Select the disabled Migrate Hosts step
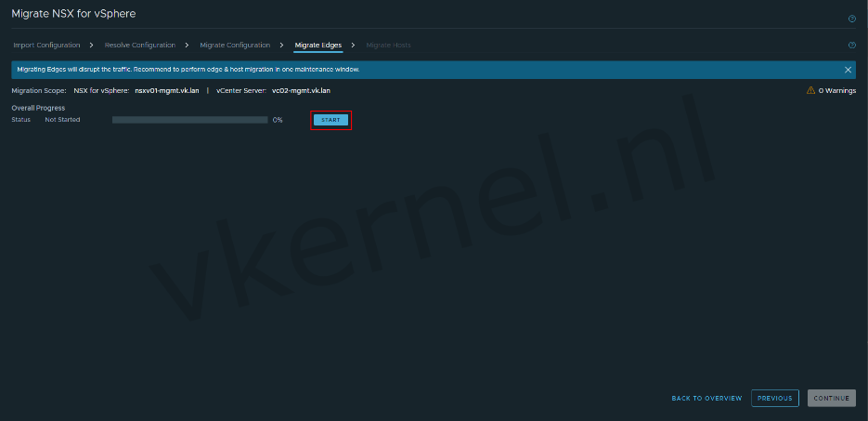 point(388,45)
